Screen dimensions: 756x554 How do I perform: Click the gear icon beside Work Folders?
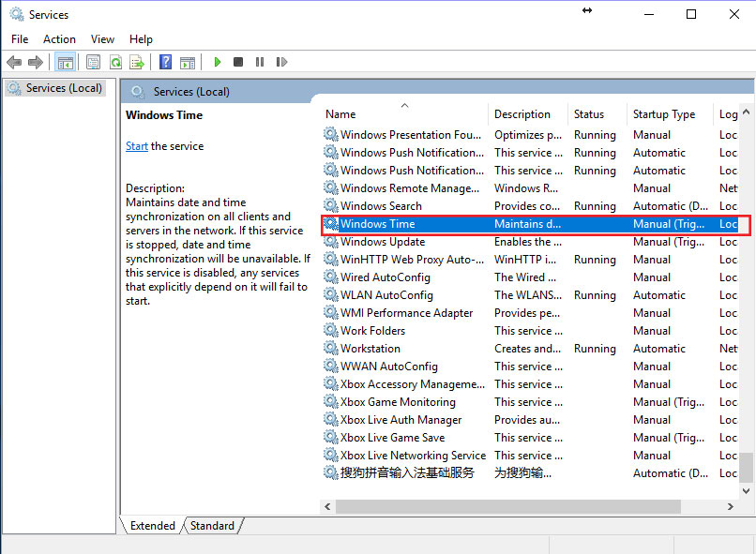tap(331, 331)
